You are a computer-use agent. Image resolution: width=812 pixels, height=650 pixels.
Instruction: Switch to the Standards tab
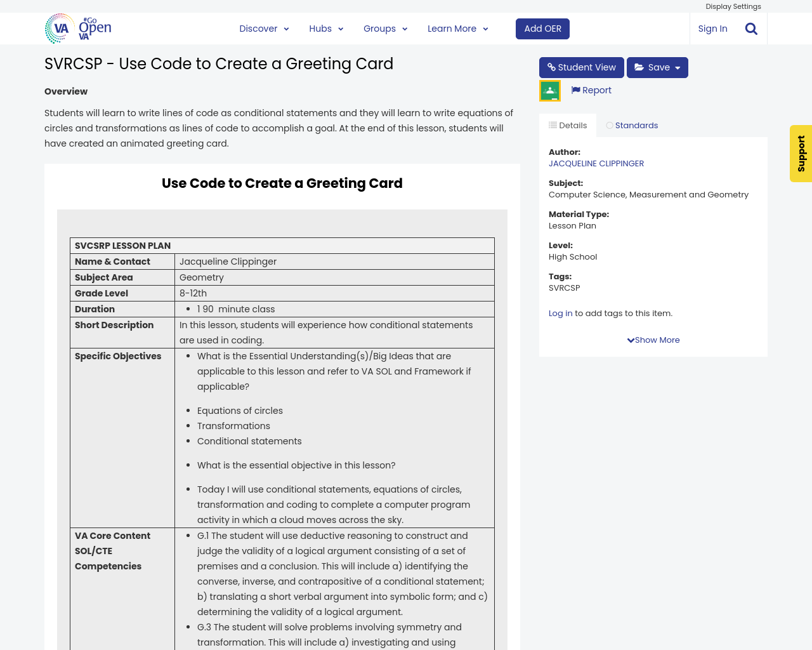(x=632, y=126)
